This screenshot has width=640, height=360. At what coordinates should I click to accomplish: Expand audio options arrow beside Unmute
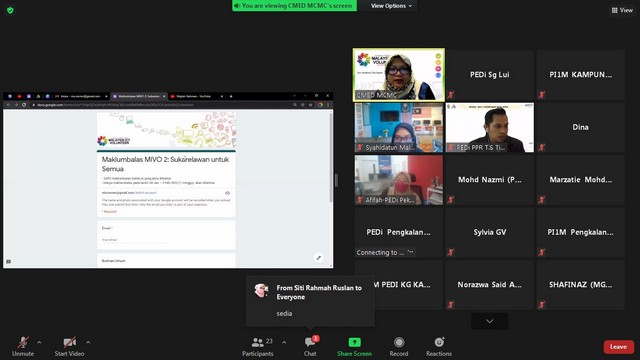[39, 342]
